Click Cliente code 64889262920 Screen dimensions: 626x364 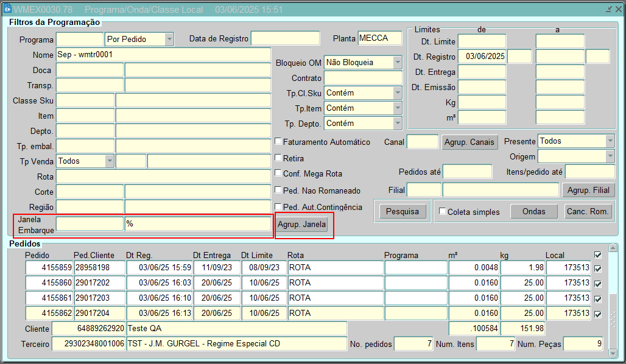[89, 329]
